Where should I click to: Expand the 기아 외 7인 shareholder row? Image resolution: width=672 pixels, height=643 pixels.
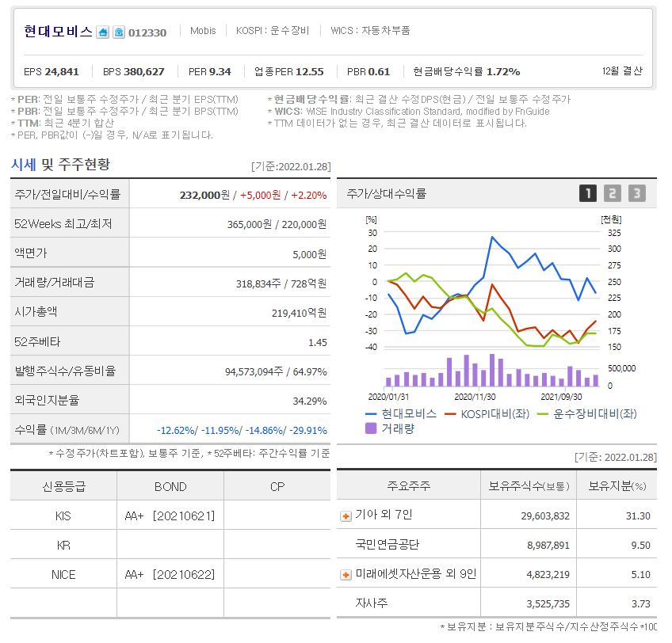click(346, 516)
